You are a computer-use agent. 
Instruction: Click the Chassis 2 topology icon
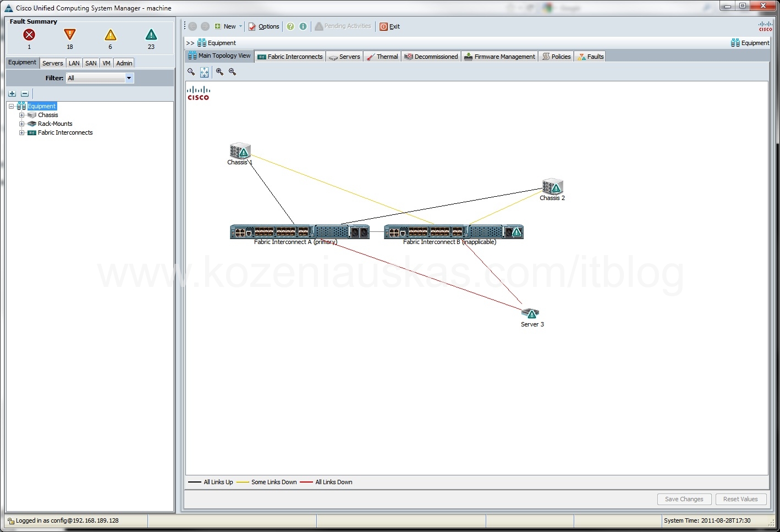point(553,186)
